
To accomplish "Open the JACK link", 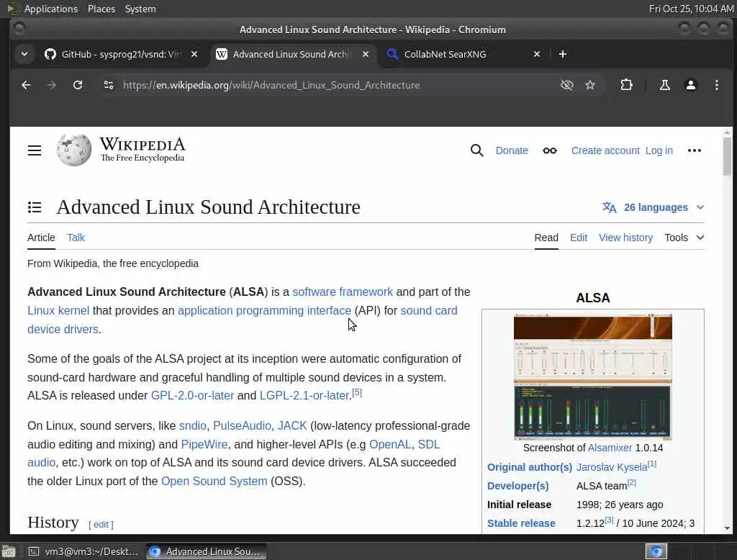I will point(292,425).
